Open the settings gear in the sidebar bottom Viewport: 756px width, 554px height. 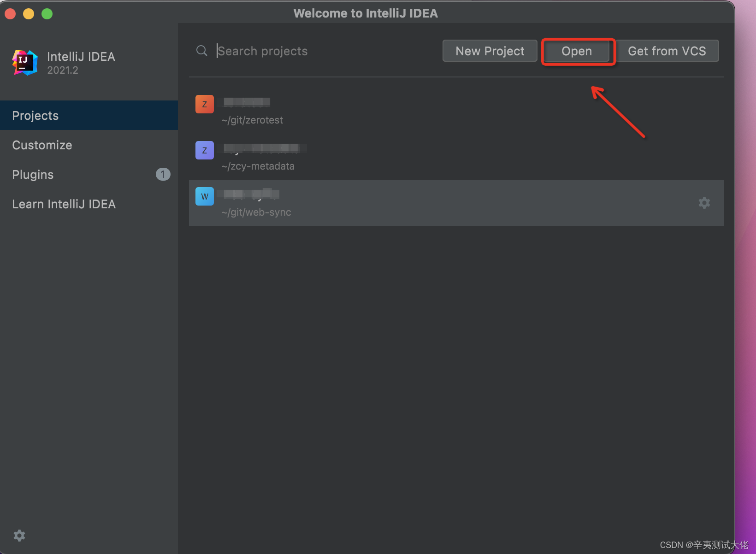(19, 535)
